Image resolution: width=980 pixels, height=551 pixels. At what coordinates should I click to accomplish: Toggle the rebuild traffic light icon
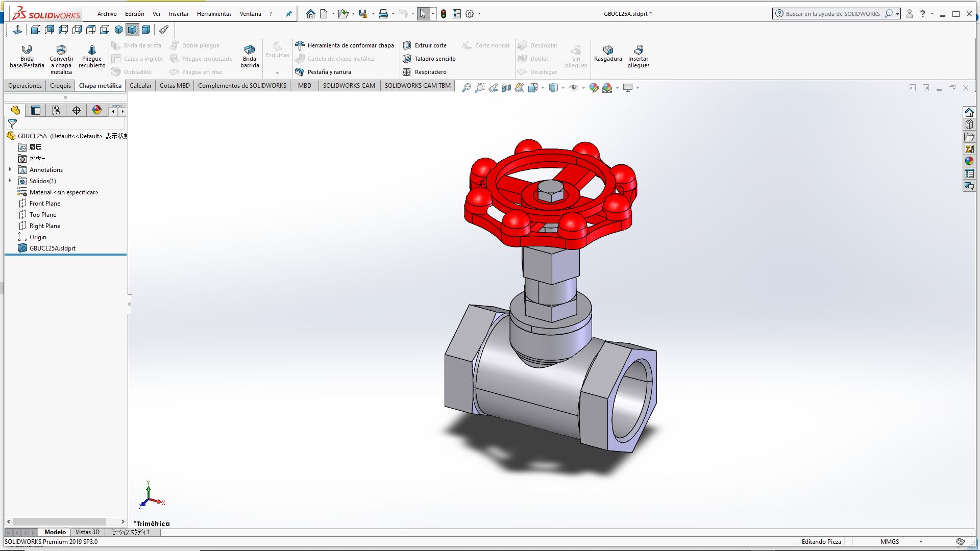[x=444, y=14]
